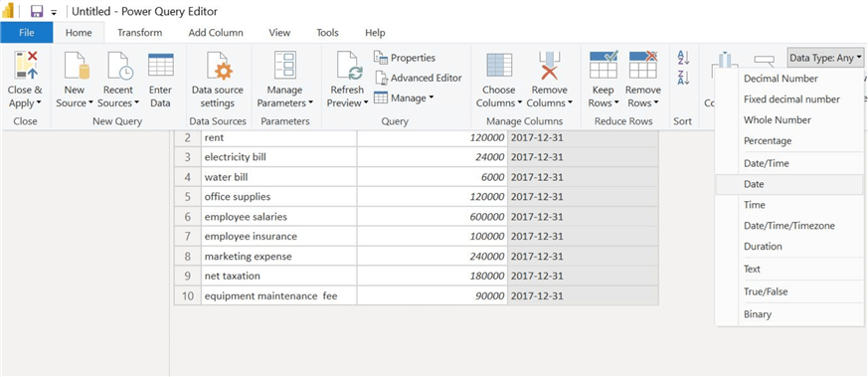The width and height of the screenshot is (868, 377).
Task: Switch to the Add Column tab
Action: pyautogui.click(x=216, y=33)
